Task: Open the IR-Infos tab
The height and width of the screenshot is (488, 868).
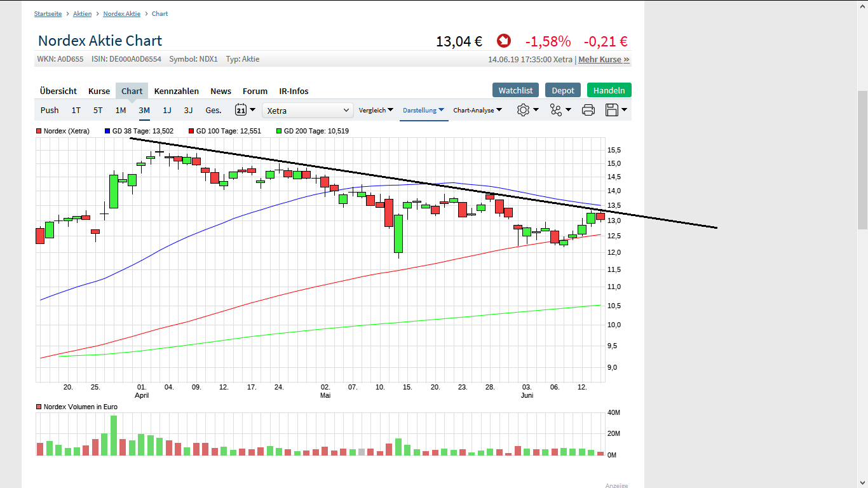Action: 294,91
